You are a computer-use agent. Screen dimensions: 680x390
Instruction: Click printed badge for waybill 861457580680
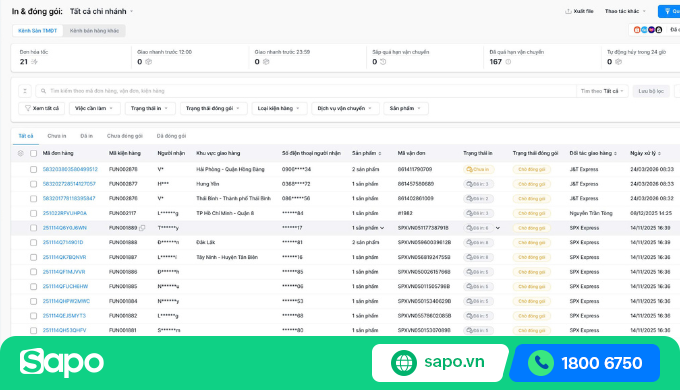click(x=478, y=184)
